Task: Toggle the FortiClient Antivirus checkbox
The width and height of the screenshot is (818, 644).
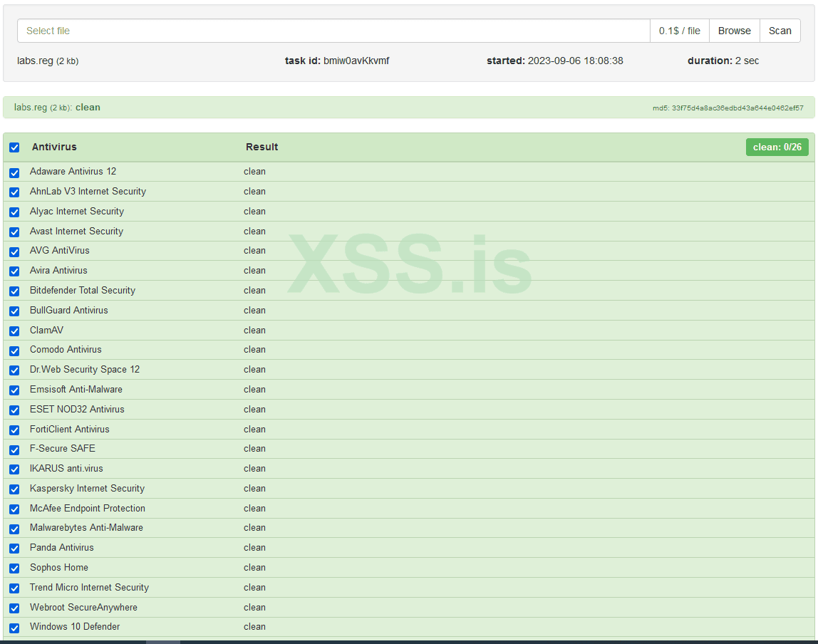Action: [x=14, y=430]
